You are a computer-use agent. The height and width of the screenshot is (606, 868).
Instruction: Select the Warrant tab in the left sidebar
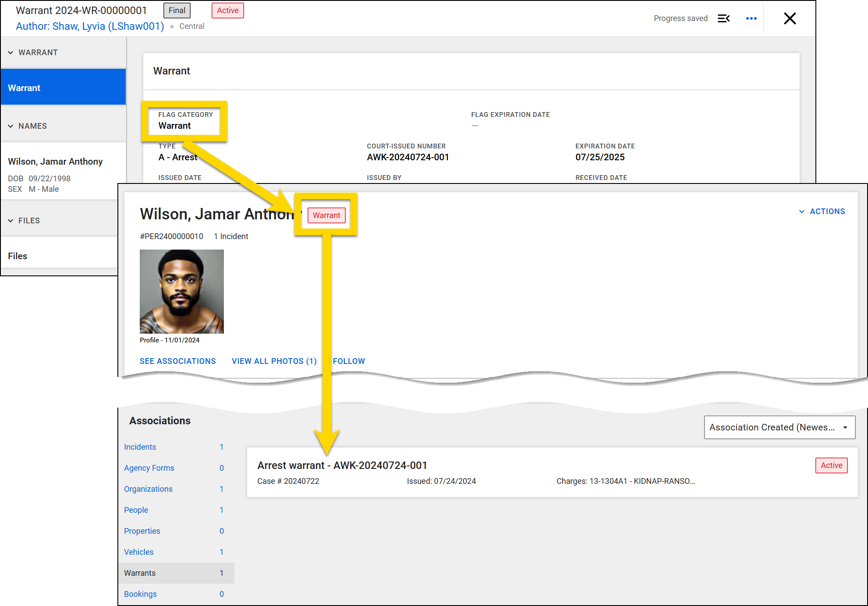click(x=25, y=88)
